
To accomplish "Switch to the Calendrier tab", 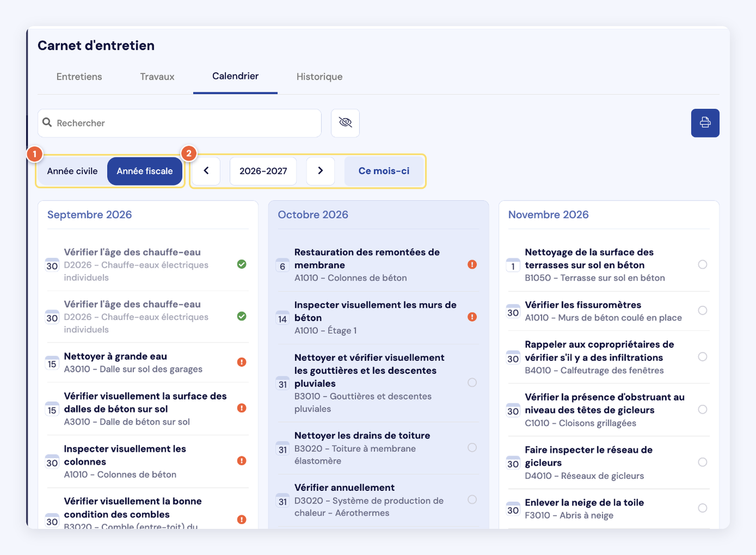I will (235, 77).
